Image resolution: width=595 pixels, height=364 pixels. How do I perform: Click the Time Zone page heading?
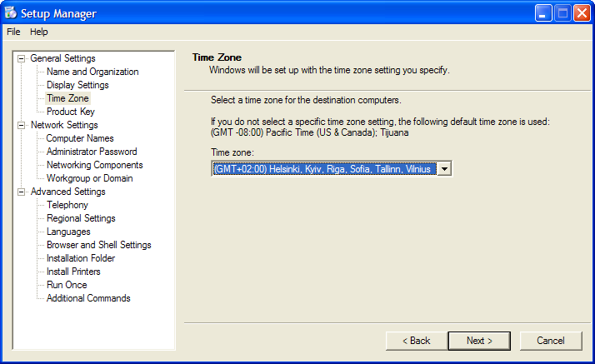point(217,57)
